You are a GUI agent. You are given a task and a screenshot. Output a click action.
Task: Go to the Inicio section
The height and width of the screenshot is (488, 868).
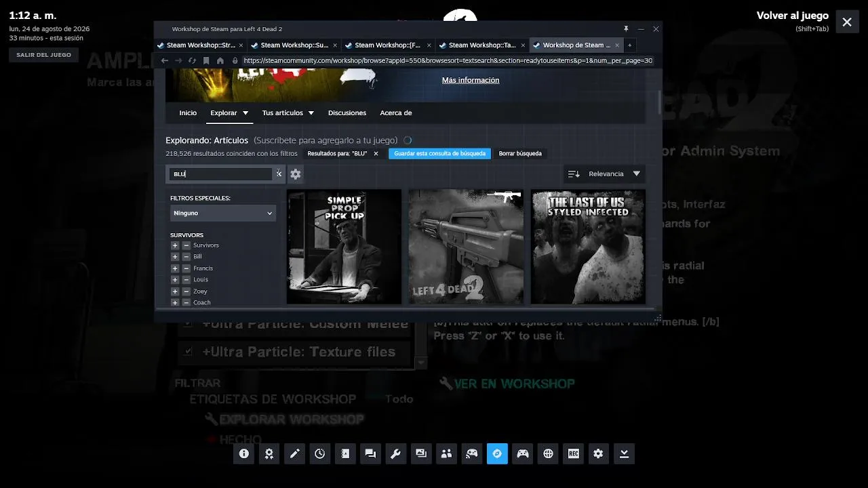click(x=188, y=113)
